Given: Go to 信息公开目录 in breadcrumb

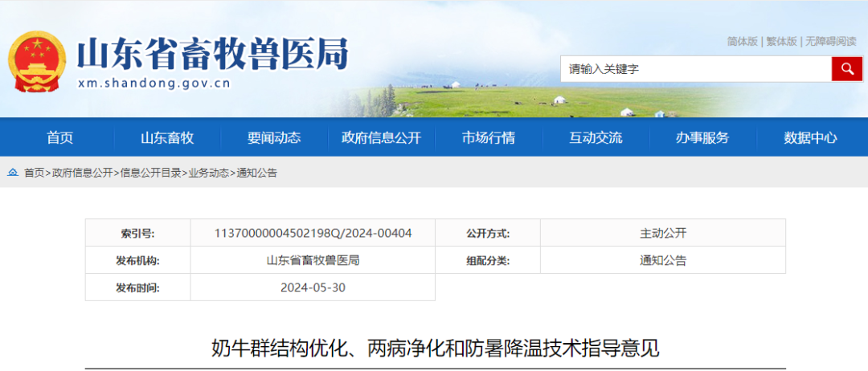Looking at the screenshot, I should click(150, 173).
